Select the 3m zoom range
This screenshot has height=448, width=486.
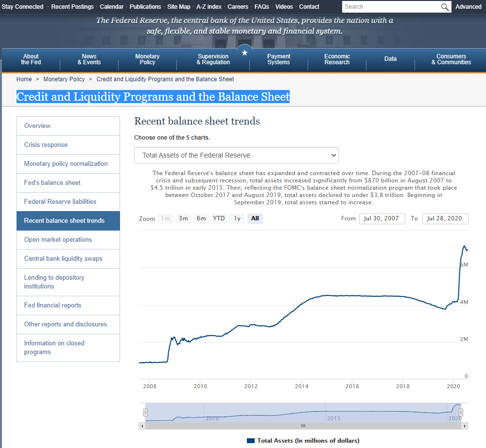click(x=183, y=218)
